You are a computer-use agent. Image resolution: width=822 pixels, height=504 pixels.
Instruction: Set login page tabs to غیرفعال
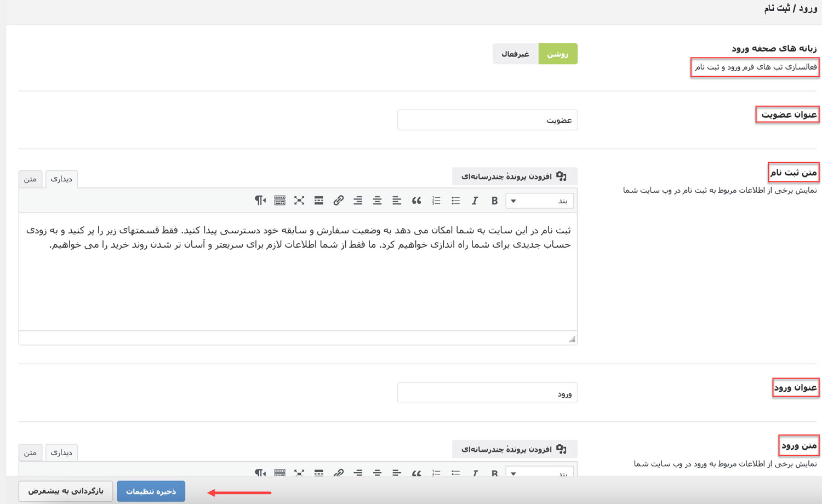tap(515, 54)
